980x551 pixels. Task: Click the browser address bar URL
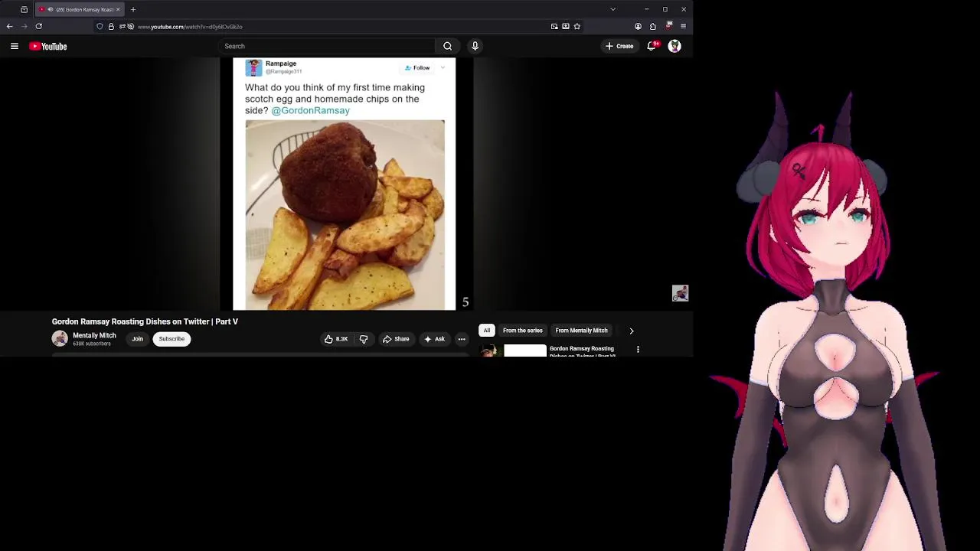tap(190, 27)
